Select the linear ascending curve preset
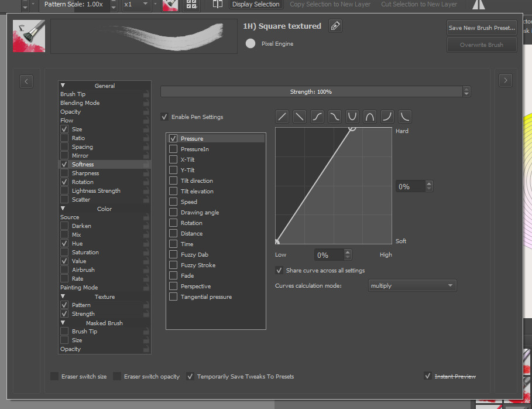Image resolution: width=532 pixels, height=409 pixels. pos(282,116)
